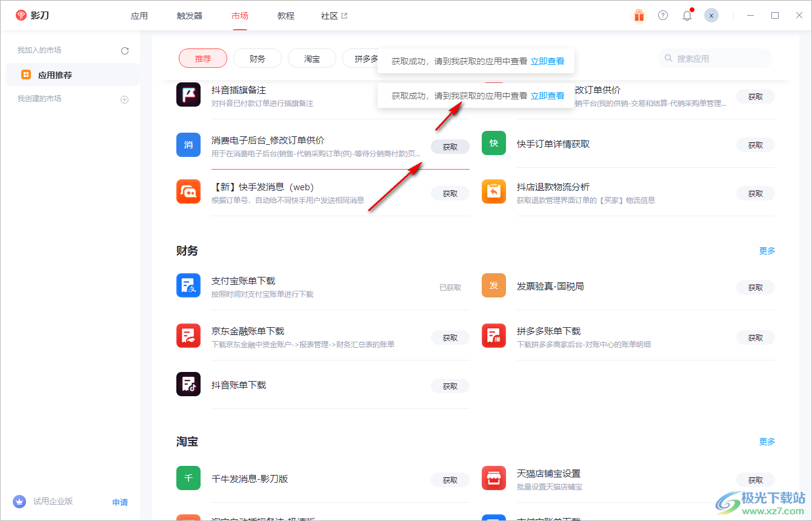Click 申请 for the enterprise trial
This screenshot has width=812, height=521.
click(120, 502)
